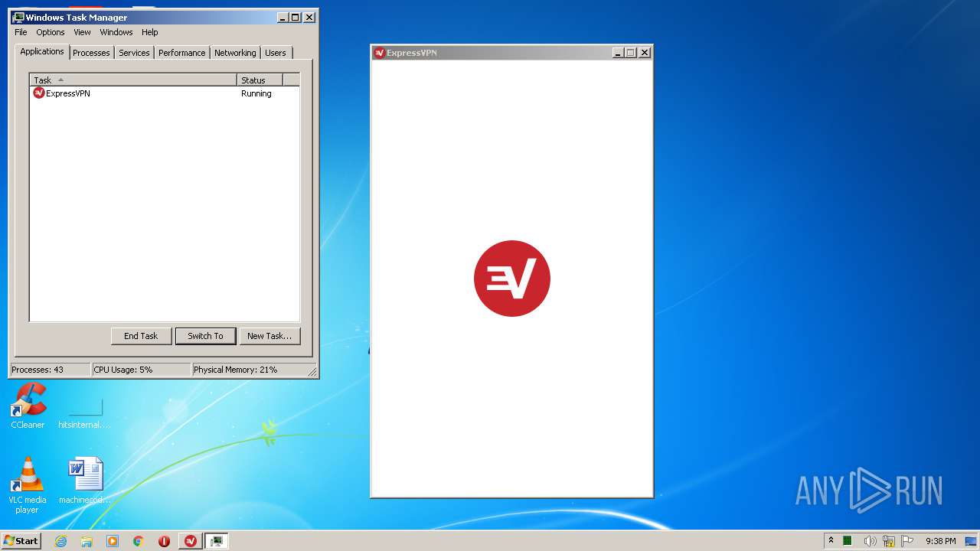Viewport: 980px width, 551px height.
Task: Open the Help menu in Task Manager
Action: pyautogui.click(x=150, y=32)
